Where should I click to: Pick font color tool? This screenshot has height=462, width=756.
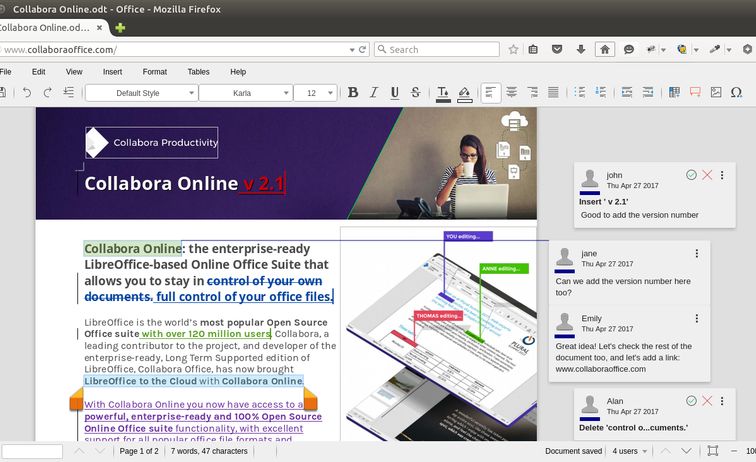click(443, 93)
